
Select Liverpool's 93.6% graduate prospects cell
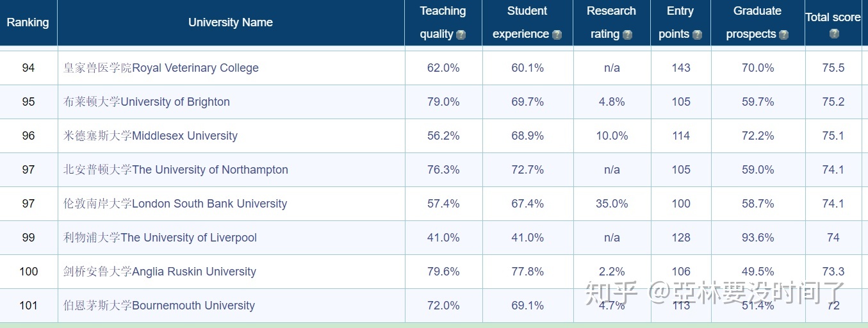click(758, 238)
